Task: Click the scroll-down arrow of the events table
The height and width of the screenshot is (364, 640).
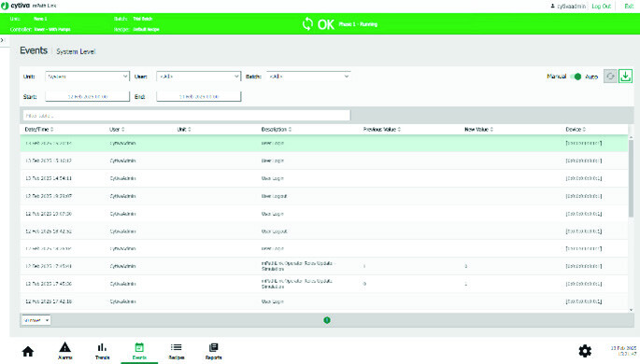Action: 631,310
